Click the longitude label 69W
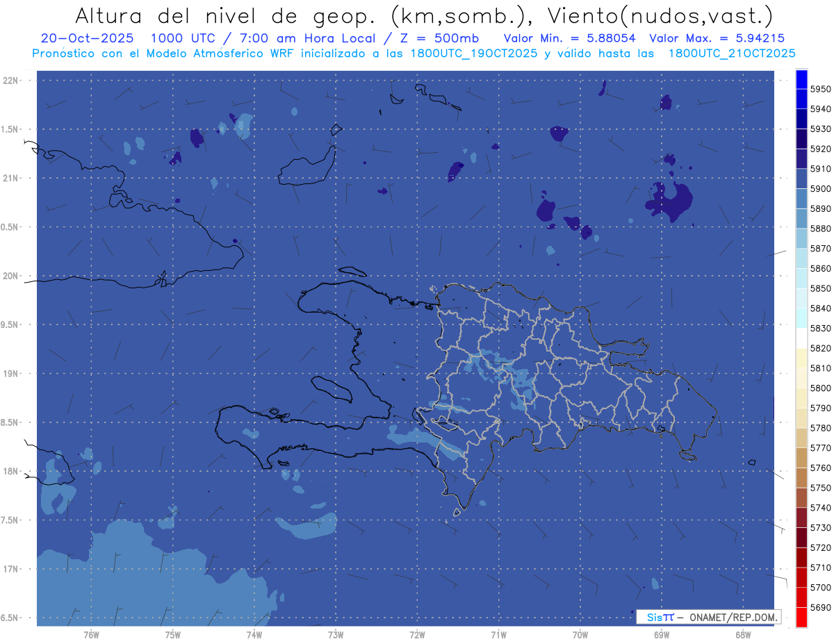834x644 pixels. click(662, 635)
